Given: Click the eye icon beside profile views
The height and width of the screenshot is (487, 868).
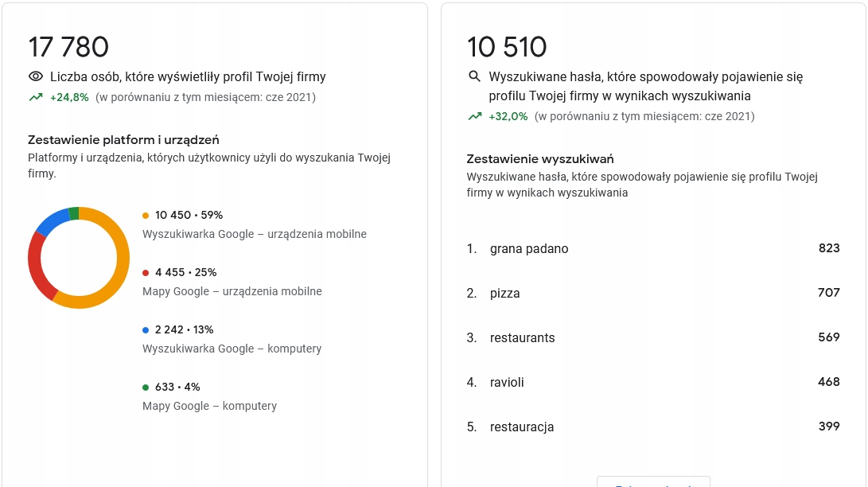Looking at the screenshot, I should (x=35, y=77).
